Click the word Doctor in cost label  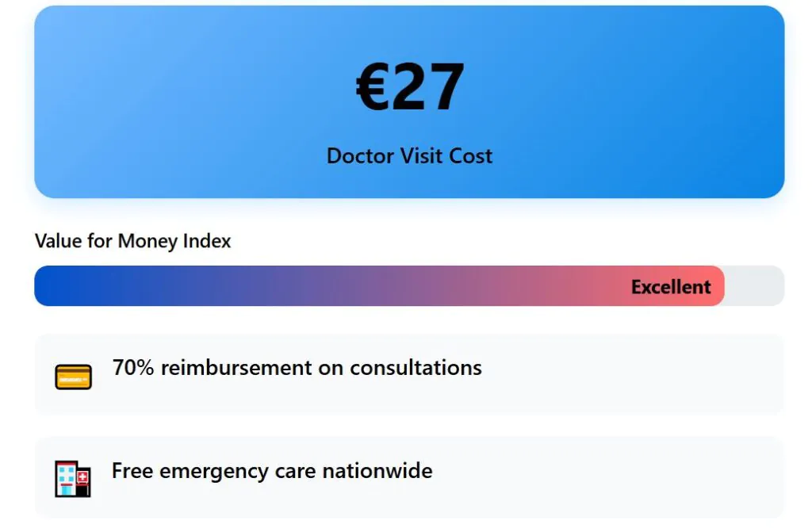coord(359,155)
